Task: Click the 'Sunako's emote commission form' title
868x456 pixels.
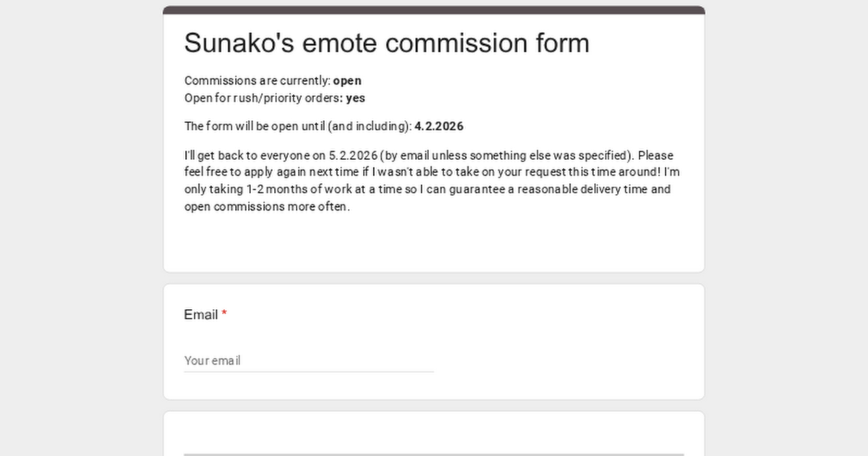Action: coord(386,43)
